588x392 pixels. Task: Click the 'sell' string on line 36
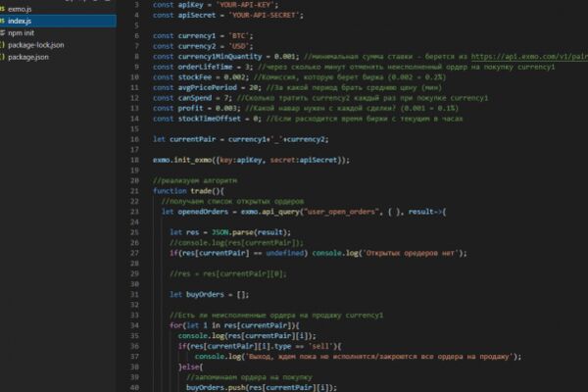[x=320, y=346]
